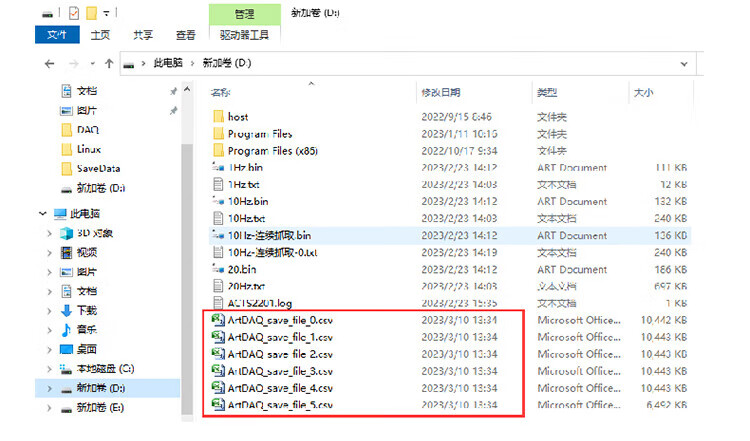Select ArtDAQ_save_file_5.csv
Screen dimensions: 750x441
click(x=279, y=405)
